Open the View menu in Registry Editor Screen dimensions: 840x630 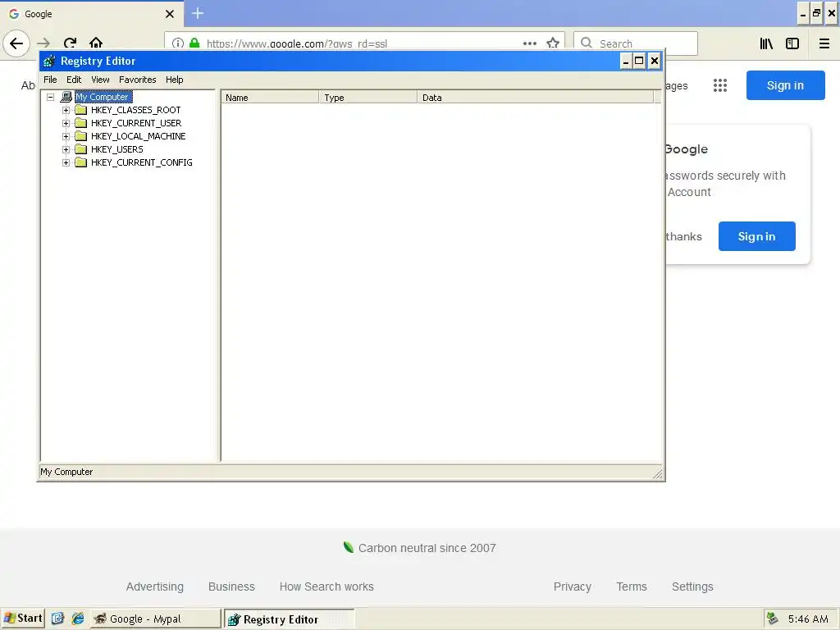click(x=100, y=80)
